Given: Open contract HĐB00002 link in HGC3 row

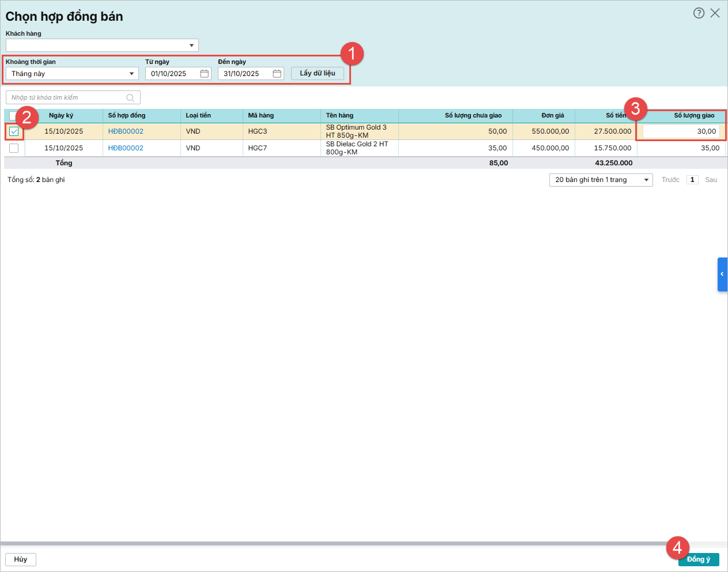Looking at the screenshot, I should [126, 131].
